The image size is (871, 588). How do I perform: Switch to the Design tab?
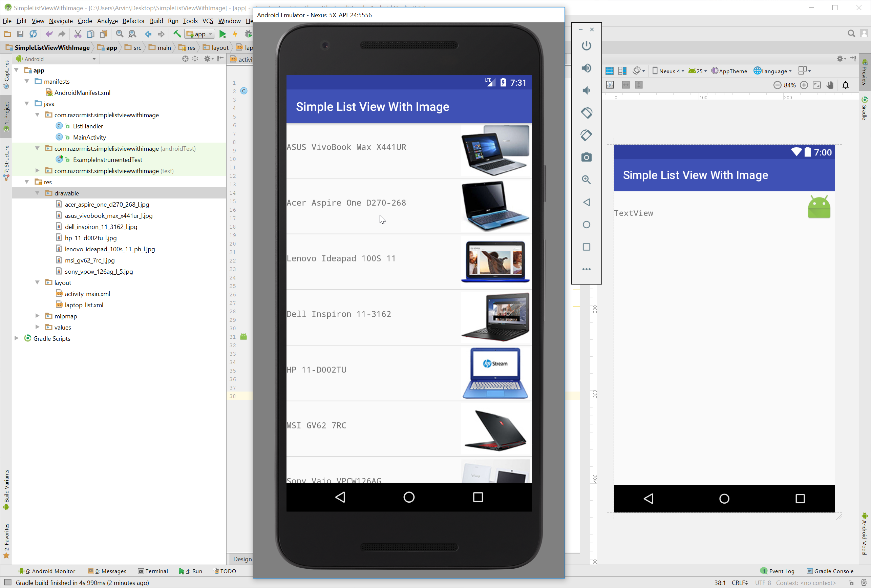(242, 559)
